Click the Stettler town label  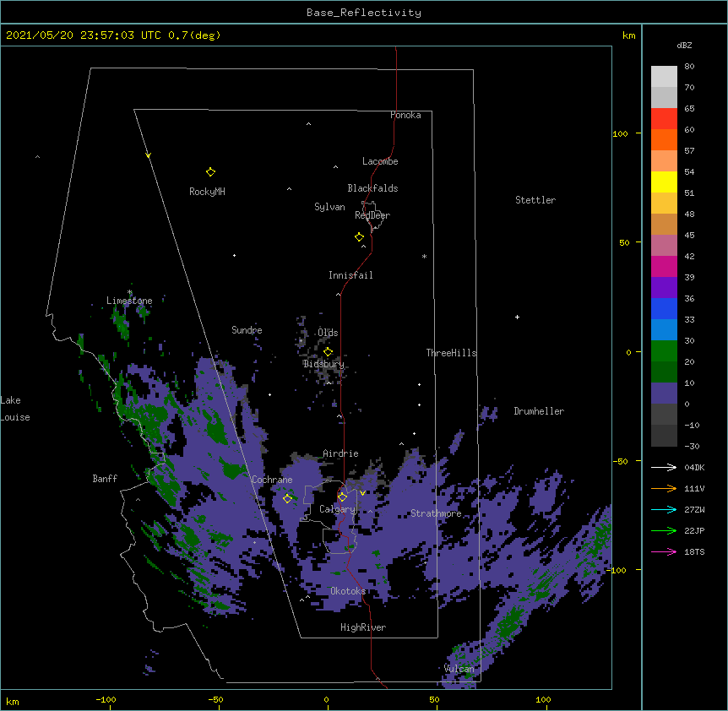click(x=535, y=200)
